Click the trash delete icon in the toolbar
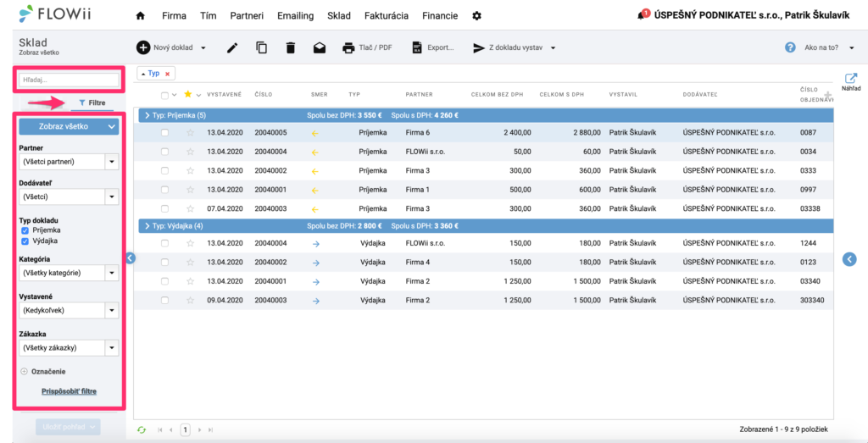868x443 pixels. tap(290, 47)
